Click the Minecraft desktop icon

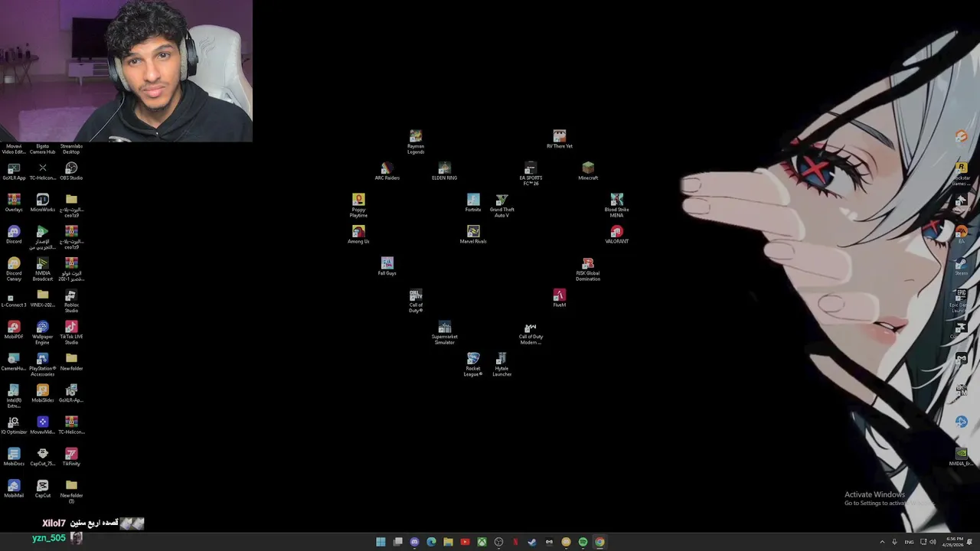point(588,171)
